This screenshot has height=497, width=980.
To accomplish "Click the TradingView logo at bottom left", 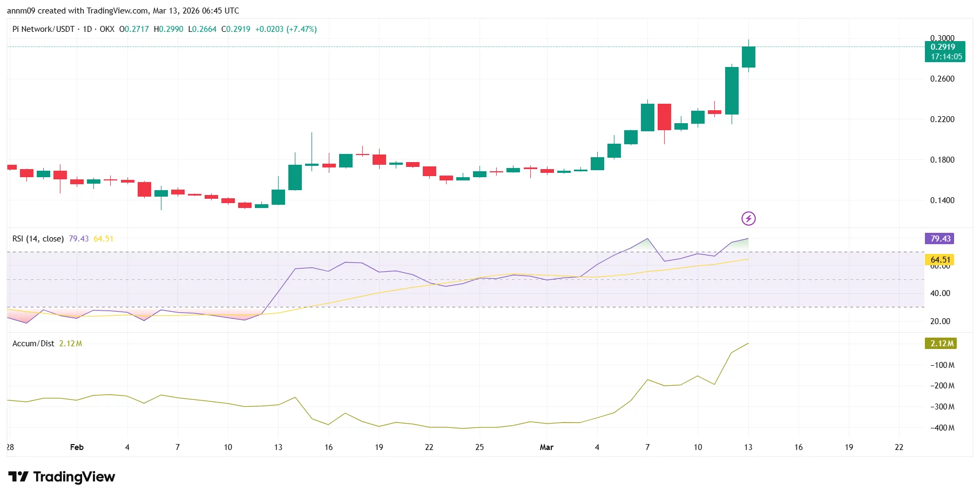I will [61, 477].
